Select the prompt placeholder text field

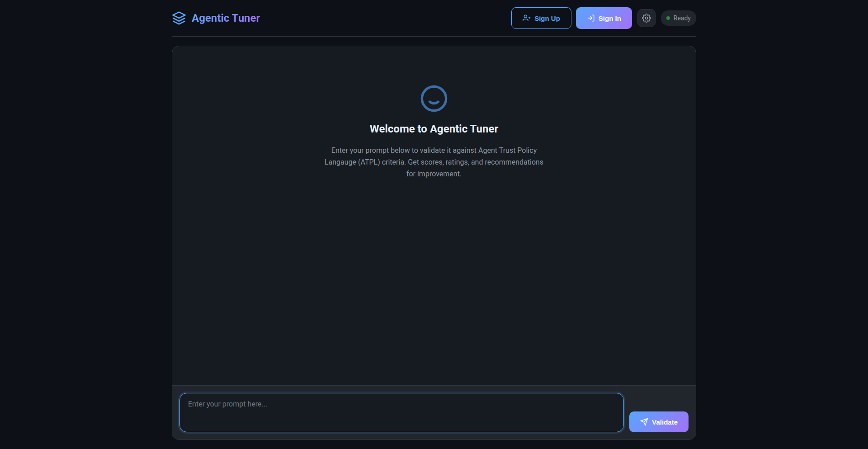click(x=401, y=404)
